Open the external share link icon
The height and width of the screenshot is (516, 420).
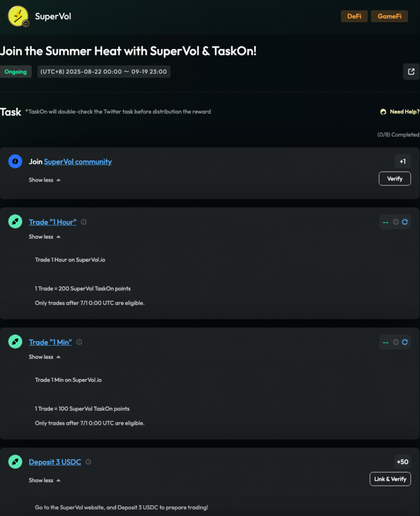pos(411,72)
